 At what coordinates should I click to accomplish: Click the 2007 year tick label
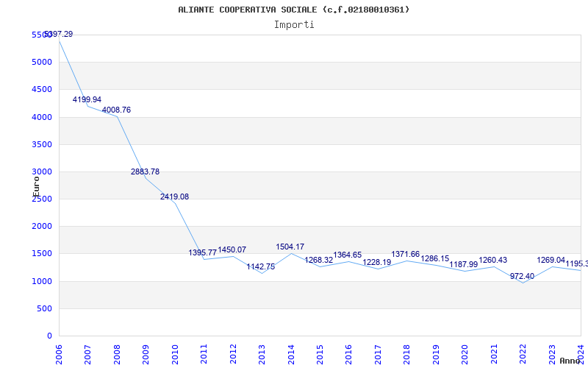[x=87, y=354]
